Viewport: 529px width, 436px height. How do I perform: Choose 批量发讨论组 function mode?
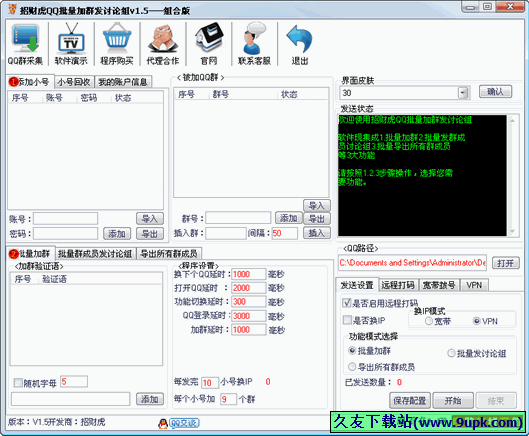coord(451,353)
